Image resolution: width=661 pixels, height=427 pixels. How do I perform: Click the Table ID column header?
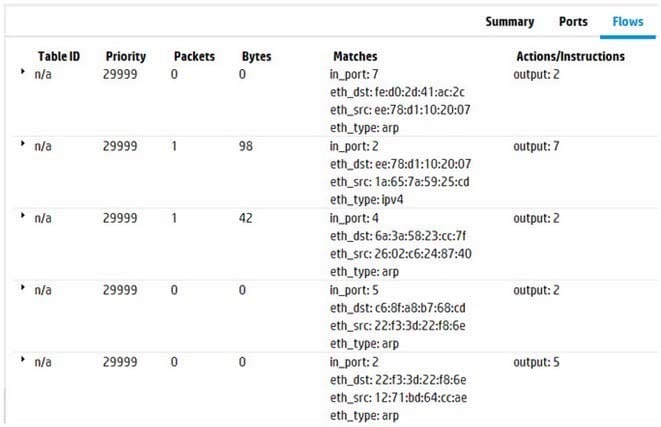[x=59, y=56]
